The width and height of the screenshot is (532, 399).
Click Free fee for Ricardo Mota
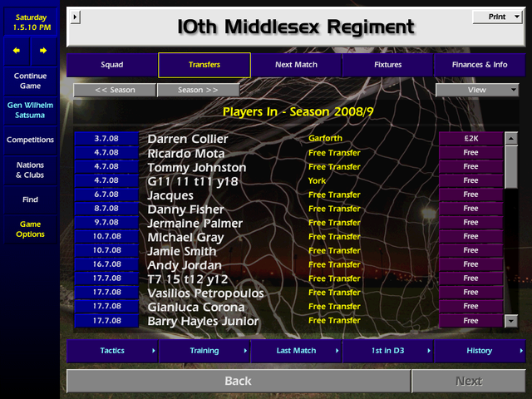click(471, 153)
